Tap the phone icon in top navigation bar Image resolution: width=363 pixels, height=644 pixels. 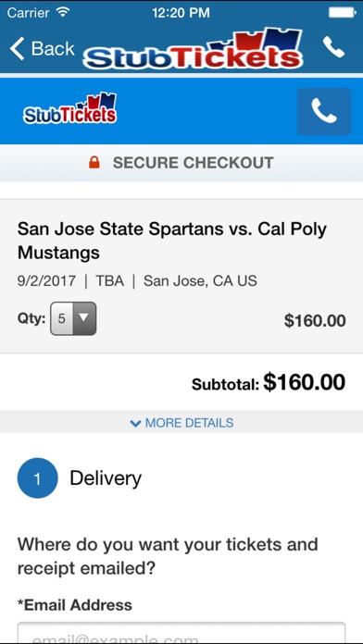[x=333, y=47]
